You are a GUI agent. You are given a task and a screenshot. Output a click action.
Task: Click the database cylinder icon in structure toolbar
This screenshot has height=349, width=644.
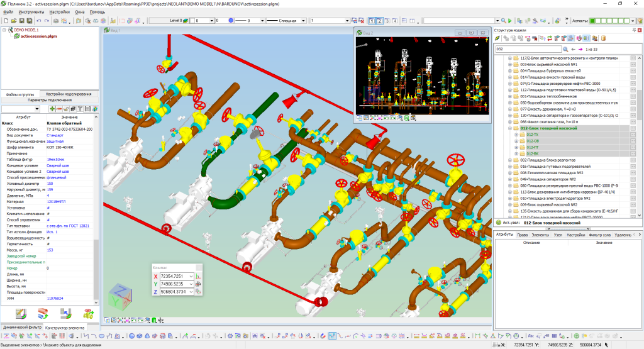click(x=603, y=38)
